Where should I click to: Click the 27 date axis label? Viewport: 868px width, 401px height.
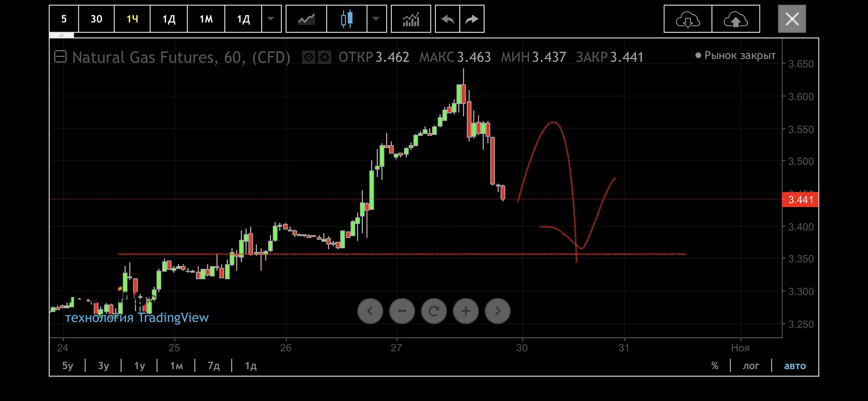pyautogui.click(x=396, y=348)
